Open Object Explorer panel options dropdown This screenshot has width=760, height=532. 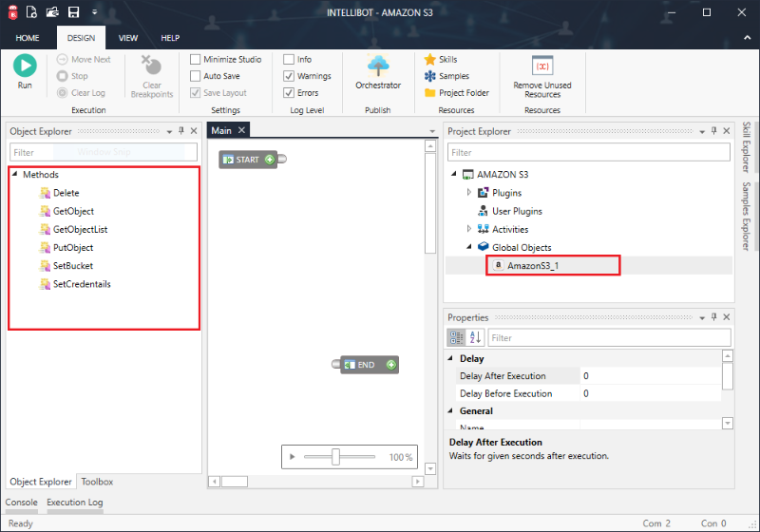(x=169, y=132)
